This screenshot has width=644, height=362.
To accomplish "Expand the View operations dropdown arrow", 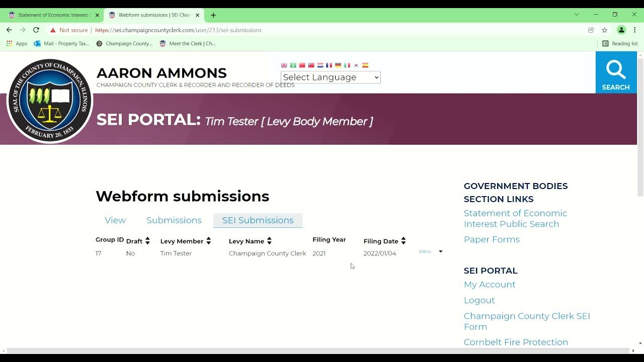I will 441,251.
